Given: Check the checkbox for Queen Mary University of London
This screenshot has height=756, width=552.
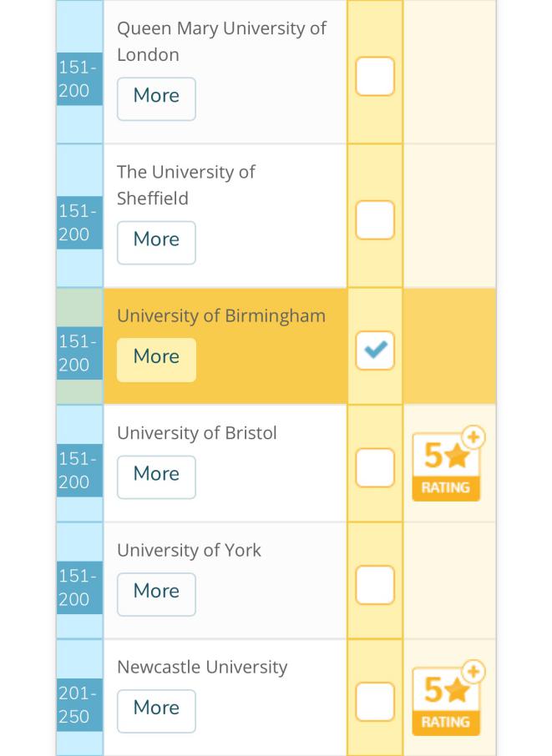Looking at the screenshot, I should point(374,77).
